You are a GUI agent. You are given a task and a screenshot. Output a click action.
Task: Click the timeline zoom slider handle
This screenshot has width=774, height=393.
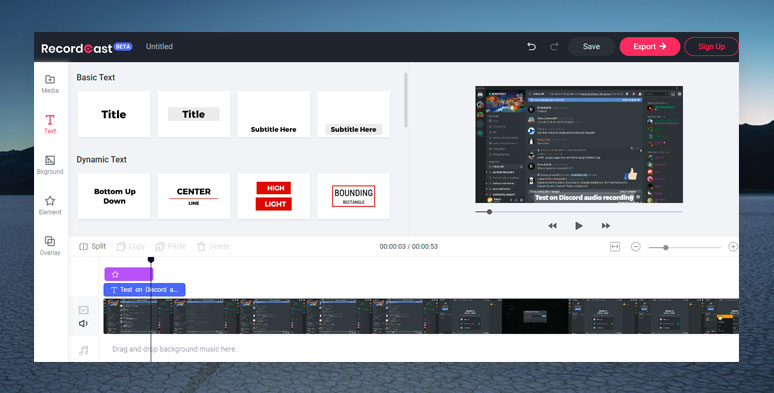[x=665, y=247]
